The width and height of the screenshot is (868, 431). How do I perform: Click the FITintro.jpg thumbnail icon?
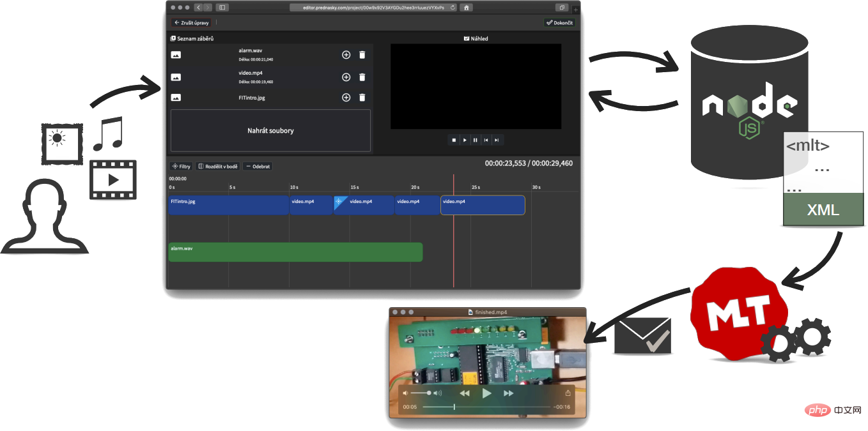pos(176,98)
